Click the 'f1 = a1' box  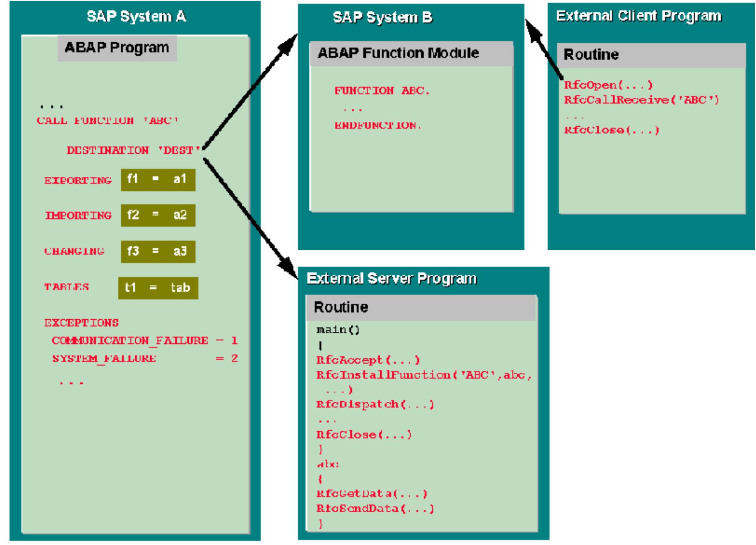point(158,180)
